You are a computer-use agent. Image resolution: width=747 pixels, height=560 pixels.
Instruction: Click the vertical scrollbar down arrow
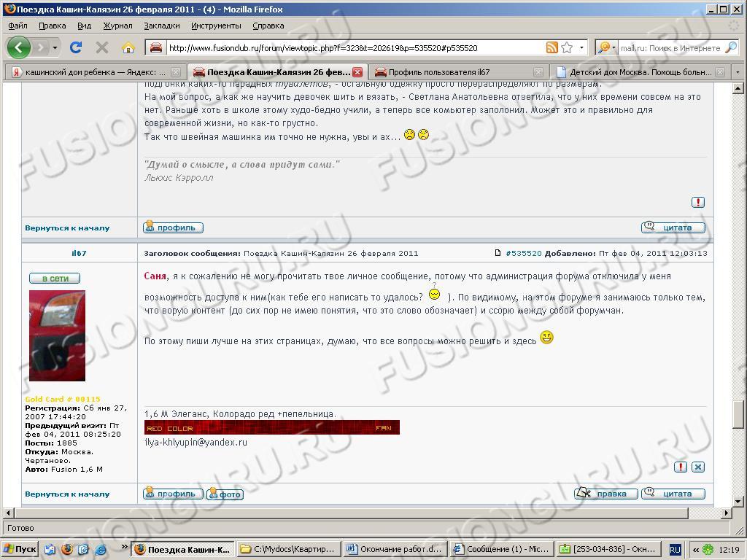(738, 502)
